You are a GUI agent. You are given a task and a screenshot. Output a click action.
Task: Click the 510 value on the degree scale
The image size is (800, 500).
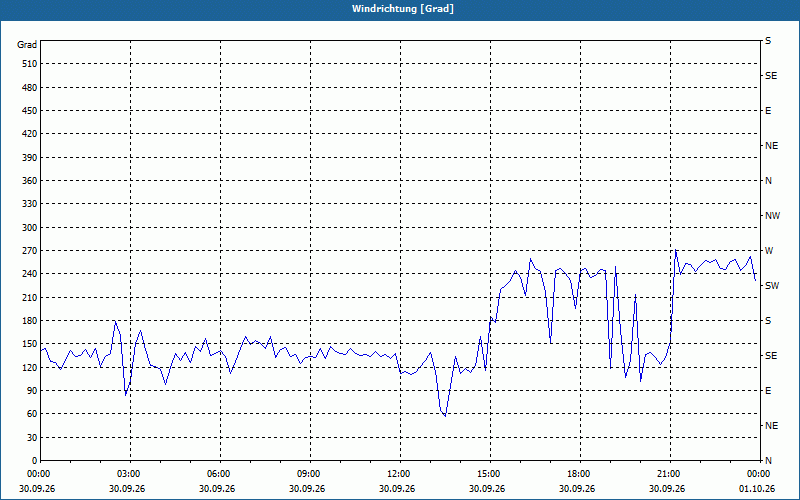(x=30, y=64)
